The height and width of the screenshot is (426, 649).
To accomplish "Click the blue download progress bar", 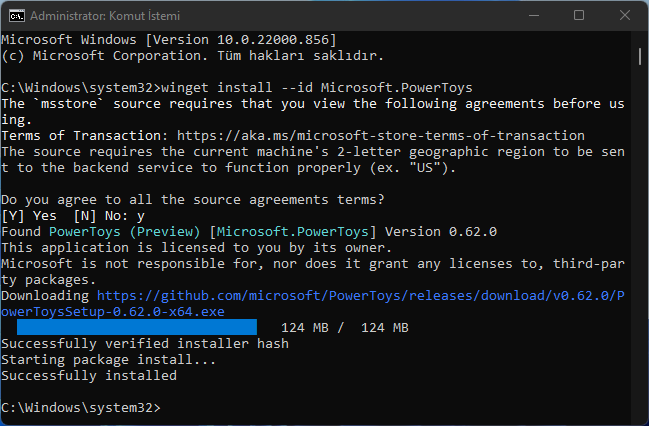I will point(137,327).
